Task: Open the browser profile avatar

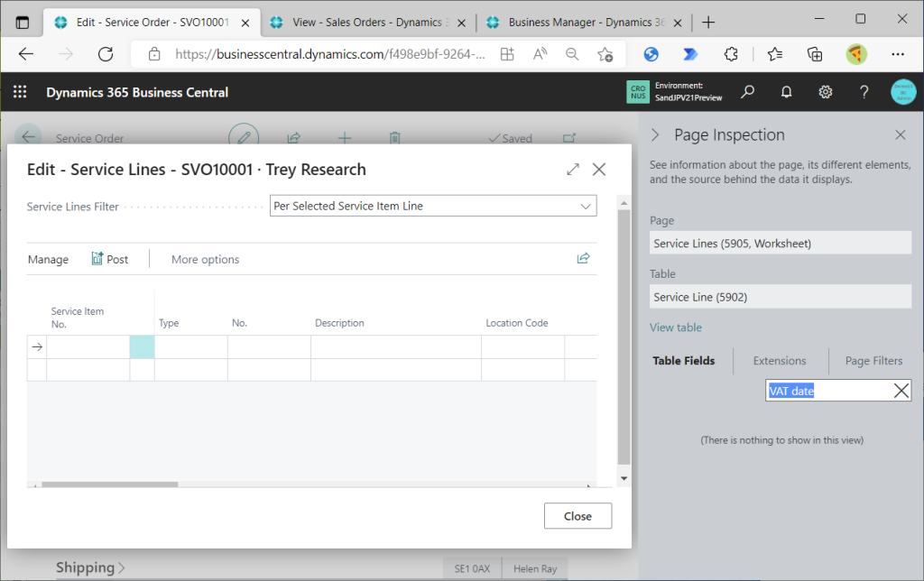Action: 856,54
